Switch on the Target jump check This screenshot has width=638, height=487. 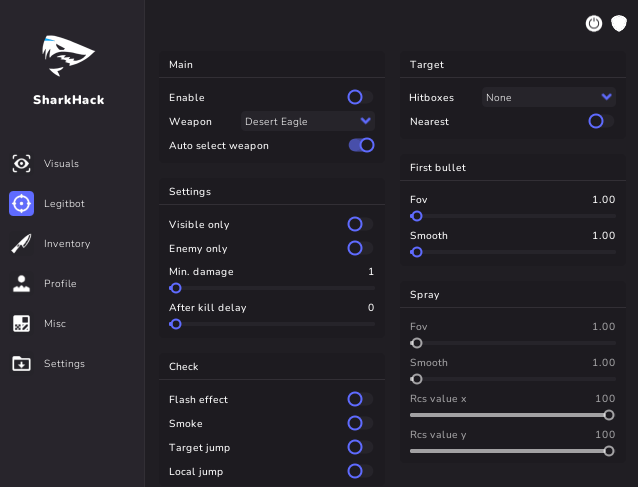(360, 447)
